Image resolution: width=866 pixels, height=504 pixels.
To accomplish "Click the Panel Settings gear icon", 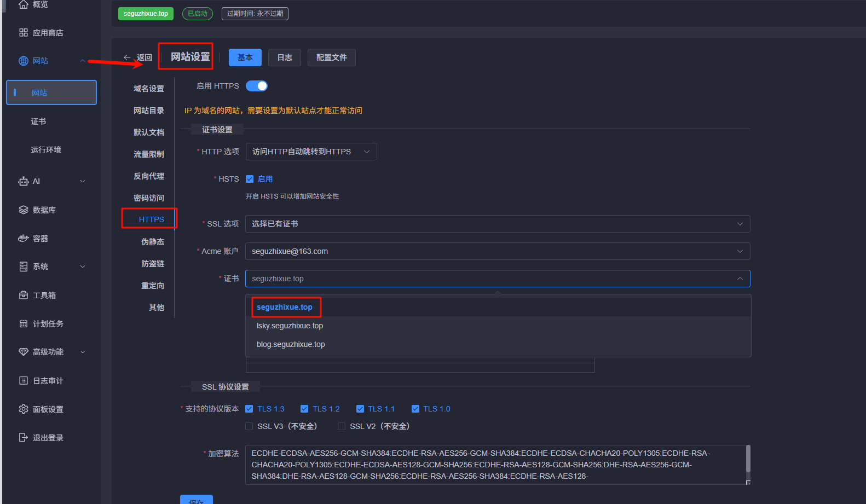I will click(x=23, y=409).
